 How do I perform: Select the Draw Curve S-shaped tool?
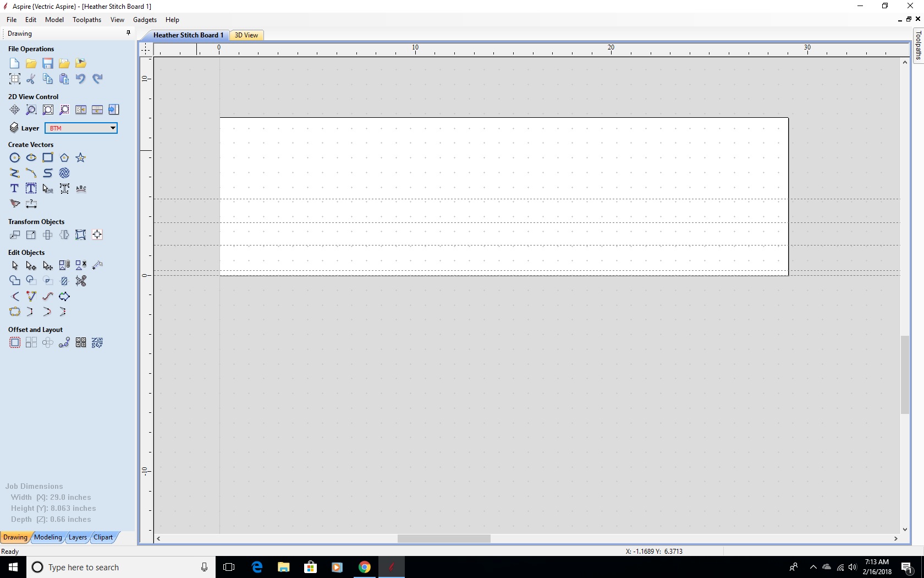48,173
